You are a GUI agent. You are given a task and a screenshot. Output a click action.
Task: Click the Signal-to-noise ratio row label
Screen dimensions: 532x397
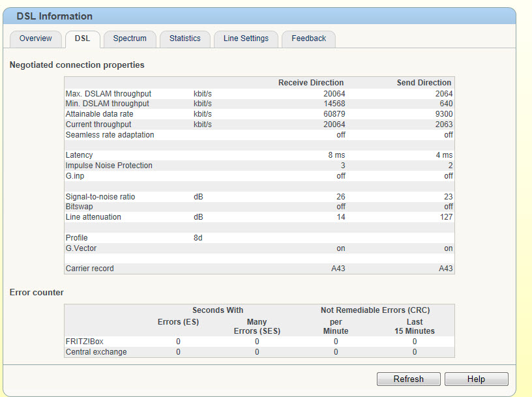tap(100, 197)
